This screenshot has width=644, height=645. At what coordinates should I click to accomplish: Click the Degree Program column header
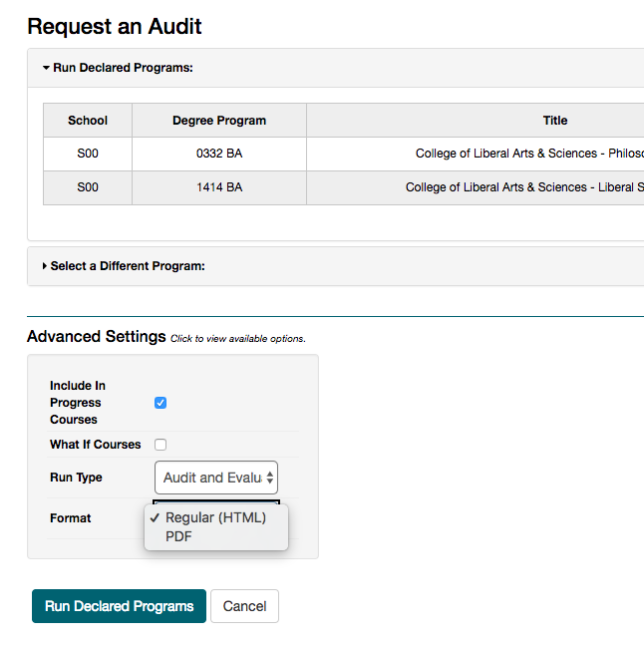click(x=219, y=121)
